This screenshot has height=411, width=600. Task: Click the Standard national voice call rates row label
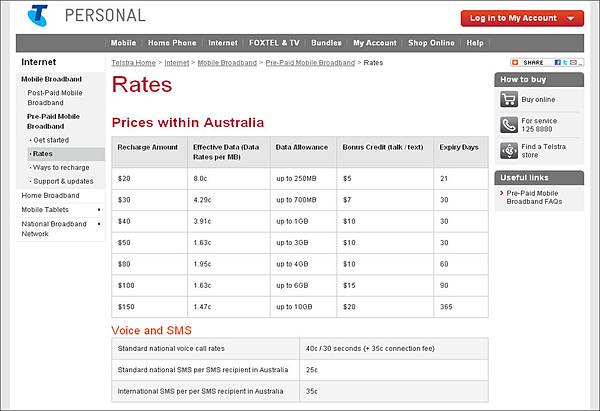(171, 349)
